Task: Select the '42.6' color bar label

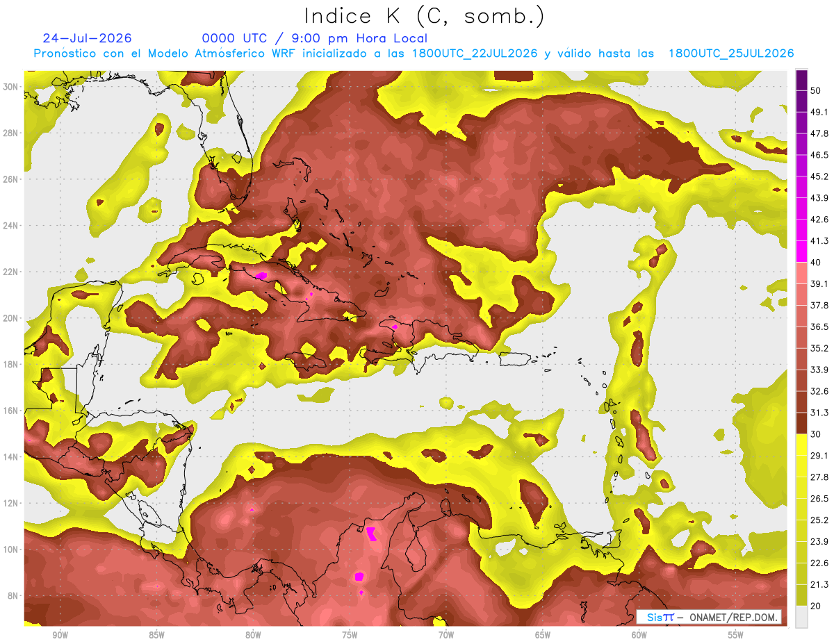Action: 819,219
